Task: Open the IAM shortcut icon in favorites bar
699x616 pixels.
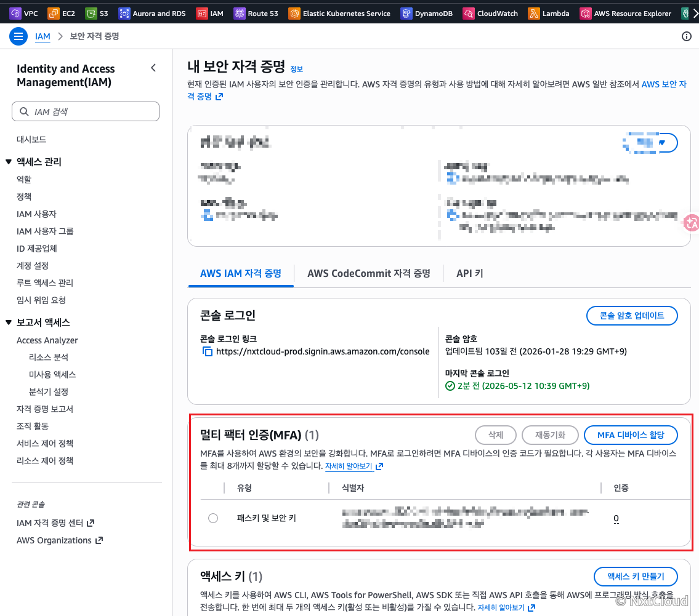Action: [202, 14]
